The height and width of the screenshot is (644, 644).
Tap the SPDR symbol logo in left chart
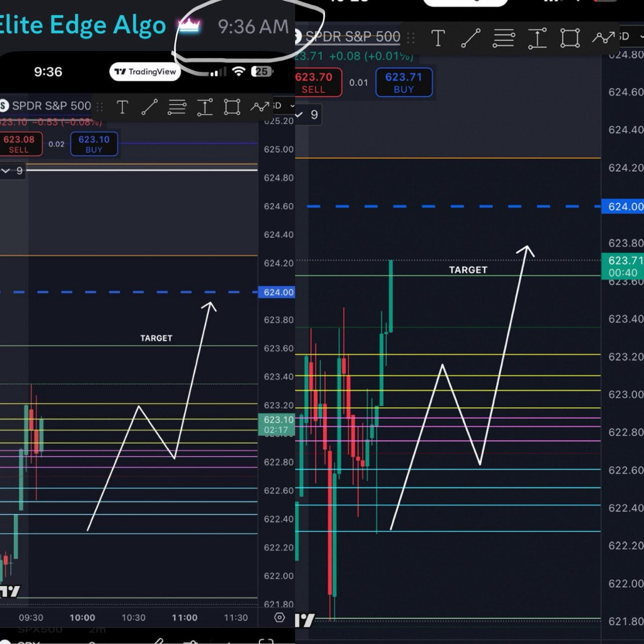click(4, 106)
